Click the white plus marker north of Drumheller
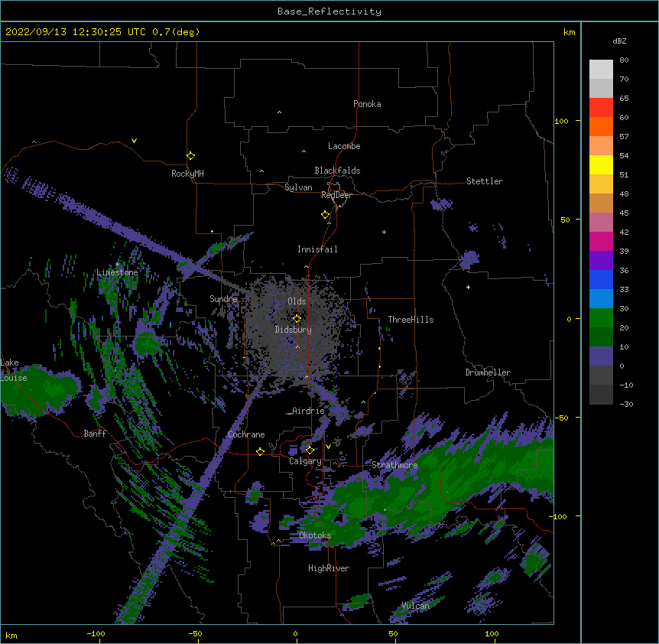 click(x=468, y=287)
